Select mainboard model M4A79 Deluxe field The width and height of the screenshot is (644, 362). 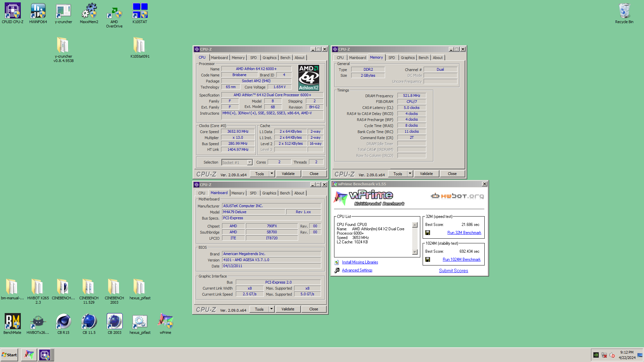[x=254, y=212]
